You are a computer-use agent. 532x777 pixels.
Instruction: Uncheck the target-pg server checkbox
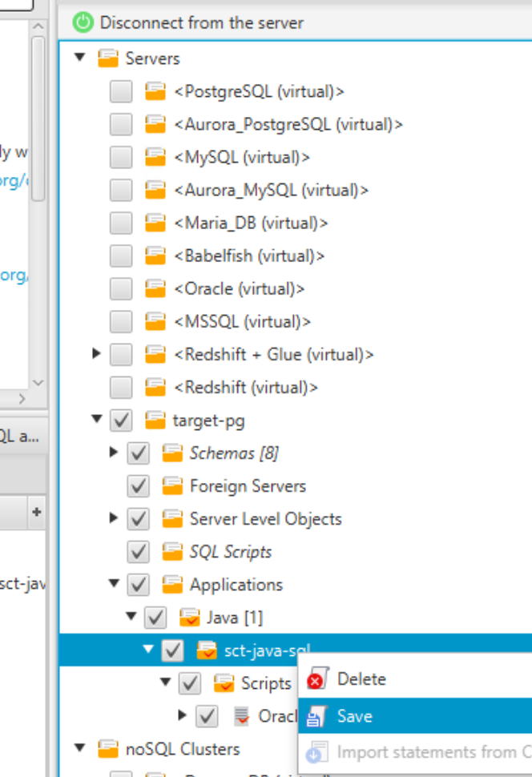tap(121, 420)
